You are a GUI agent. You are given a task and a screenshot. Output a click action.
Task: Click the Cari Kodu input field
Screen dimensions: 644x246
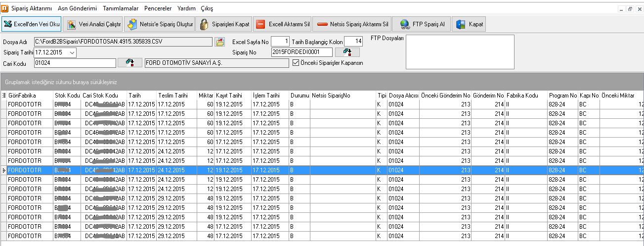click(x=75, y=63)
